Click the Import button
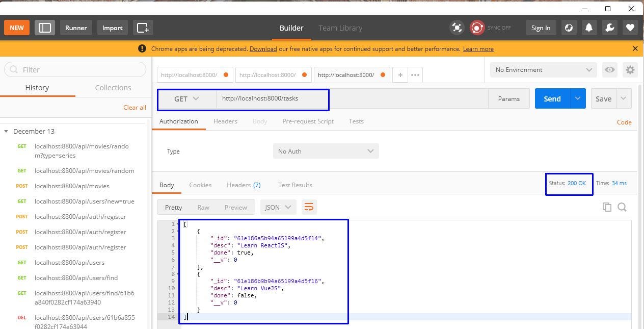644x329 pixels. (112, 28)
